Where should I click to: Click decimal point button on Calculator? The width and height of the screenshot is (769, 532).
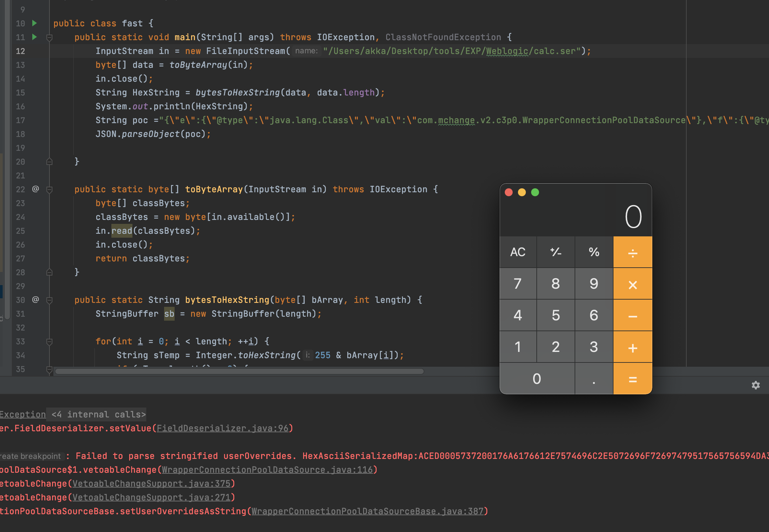coord(594,379)
